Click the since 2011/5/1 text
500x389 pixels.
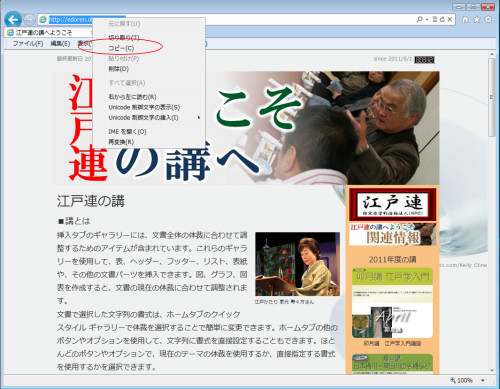[x=392, y=59]
